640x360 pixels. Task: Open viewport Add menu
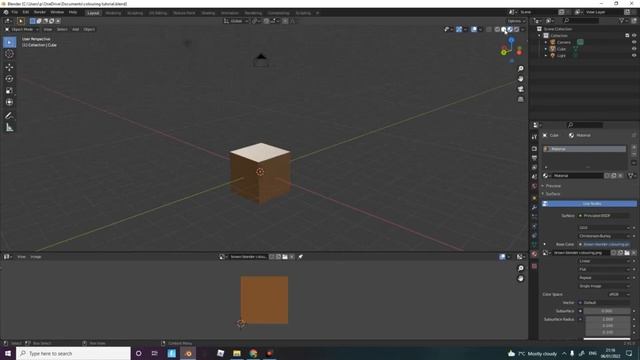pyautogui.click(x=76, y=29)
